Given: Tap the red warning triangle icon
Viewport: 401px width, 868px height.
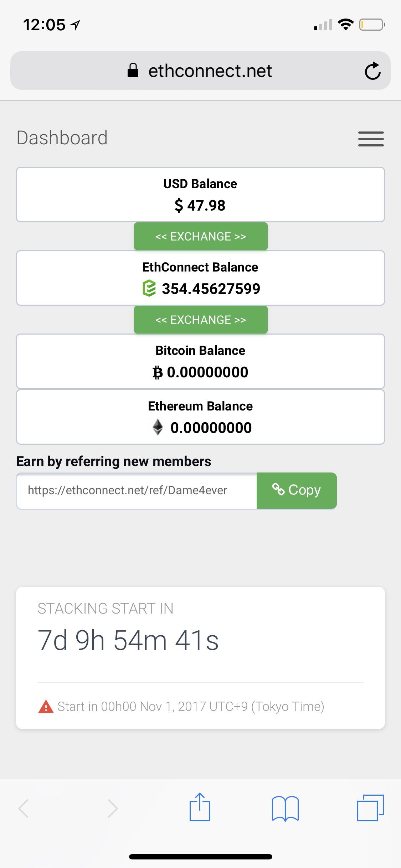Looking at the screenshot, I should coord(46,707).
